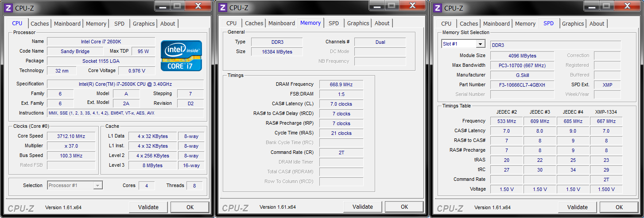The height and width of the screenshot is (218, 644).
Task: Click OK in the right SPD window
Action: point(619,207)
